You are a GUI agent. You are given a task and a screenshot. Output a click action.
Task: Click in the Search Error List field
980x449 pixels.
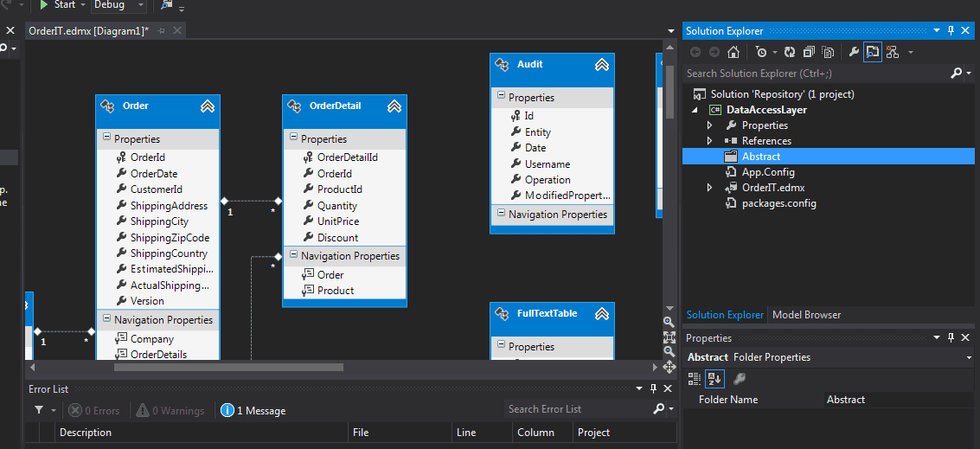578,409
